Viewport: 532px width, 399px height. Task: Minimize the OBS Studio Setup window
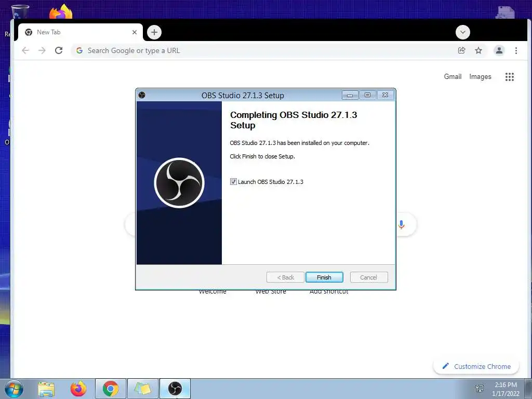[x=350, y=95]
